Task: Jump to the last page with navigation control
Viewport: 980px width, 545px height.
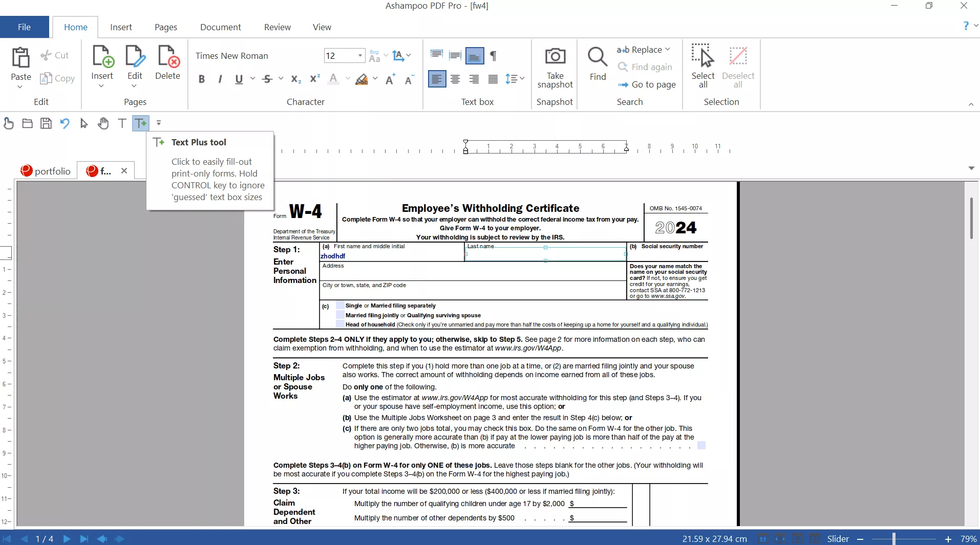Action: (x=84, y=539)
